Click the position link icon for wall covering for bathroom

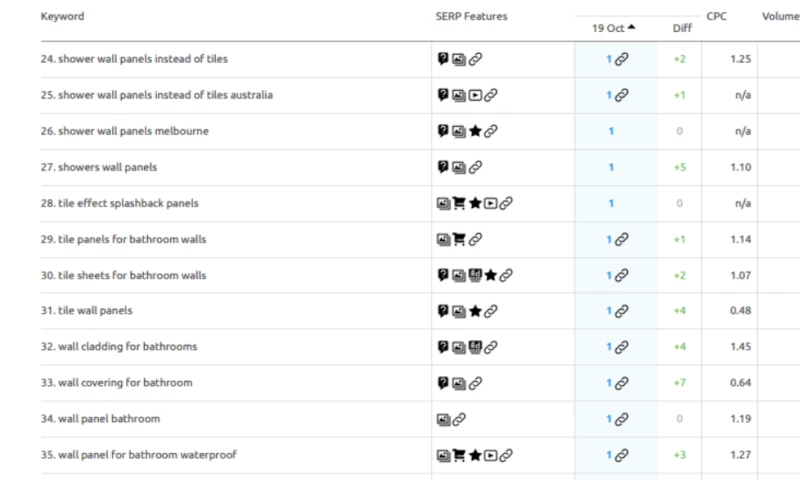coord(621,383)
